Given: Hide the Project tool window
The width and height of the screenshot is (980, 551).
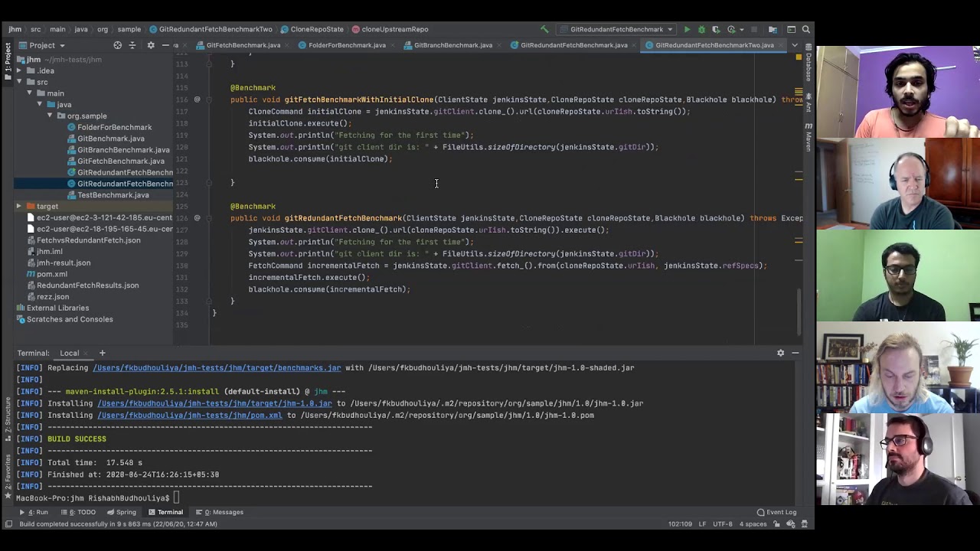Looking at the screenshot, I should click(165, 45).
